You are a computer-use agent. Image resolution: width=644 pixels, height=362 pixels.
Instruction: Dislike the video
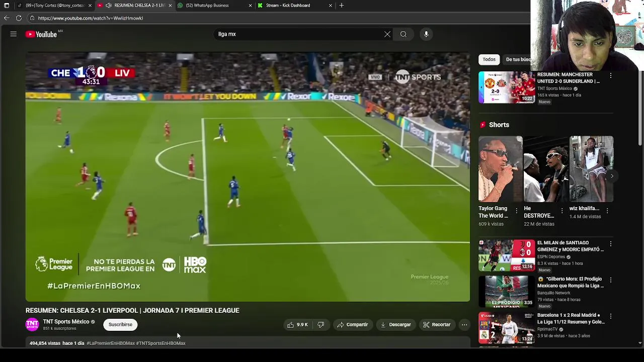320,325
